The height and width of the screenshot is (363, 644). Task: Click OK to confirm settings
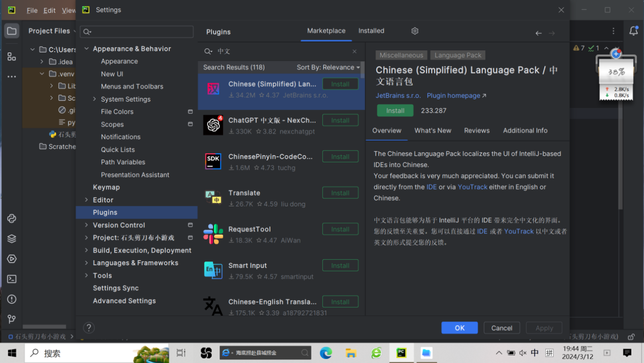(460, 328)
